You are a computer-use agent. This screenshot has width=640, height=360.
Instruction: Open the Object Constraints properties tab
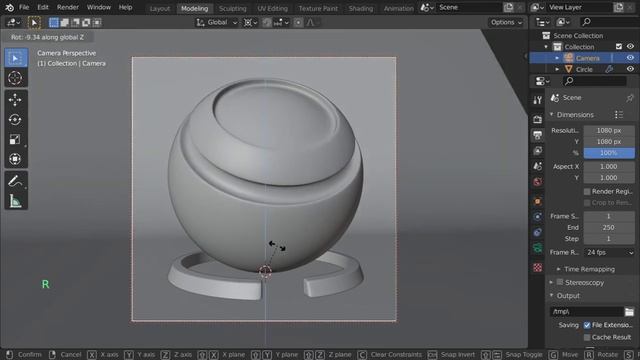click(x=538, y=232)
